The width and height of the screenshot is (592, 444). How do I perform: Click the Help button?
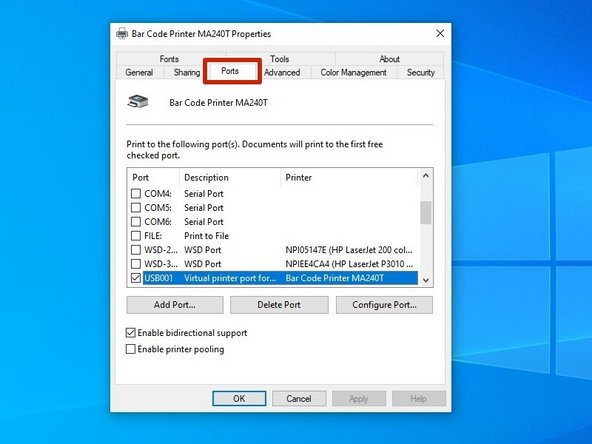point(418,399)
